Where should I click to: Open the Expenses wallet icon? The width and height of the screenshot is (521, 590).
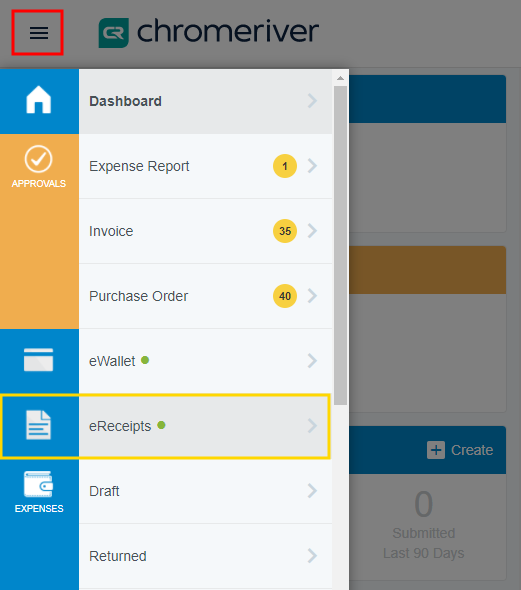(x=38, y=484)
